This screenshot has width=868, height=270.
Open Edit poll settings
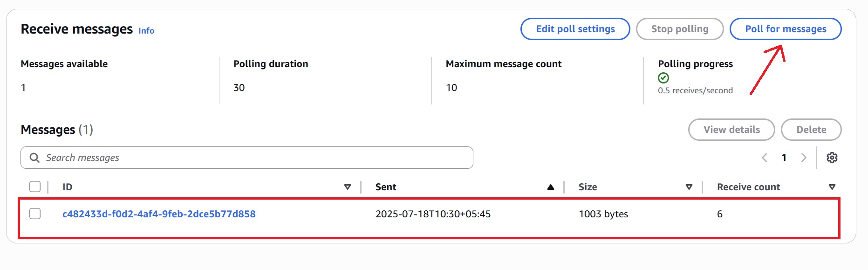click(x=575, y=28)
